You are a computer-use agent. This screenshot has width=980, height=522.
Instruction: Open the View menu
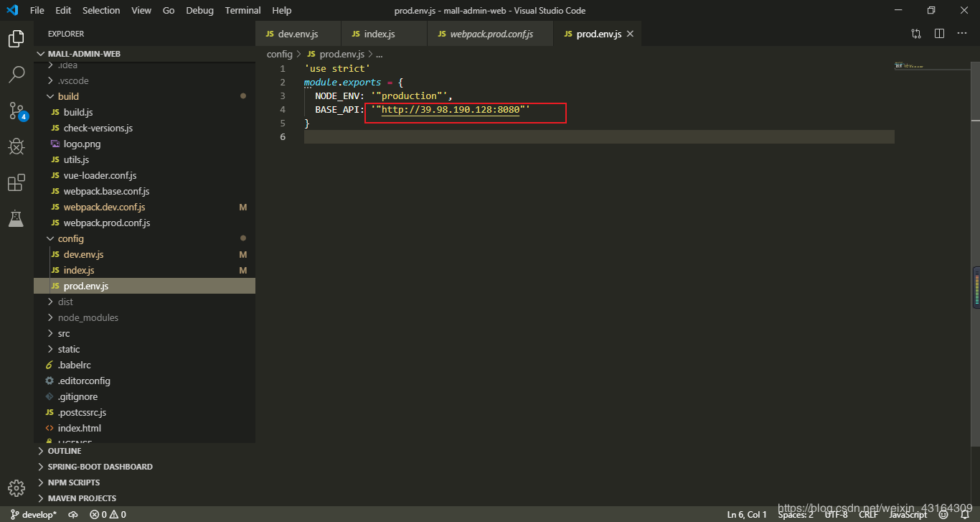click(141, 10)
